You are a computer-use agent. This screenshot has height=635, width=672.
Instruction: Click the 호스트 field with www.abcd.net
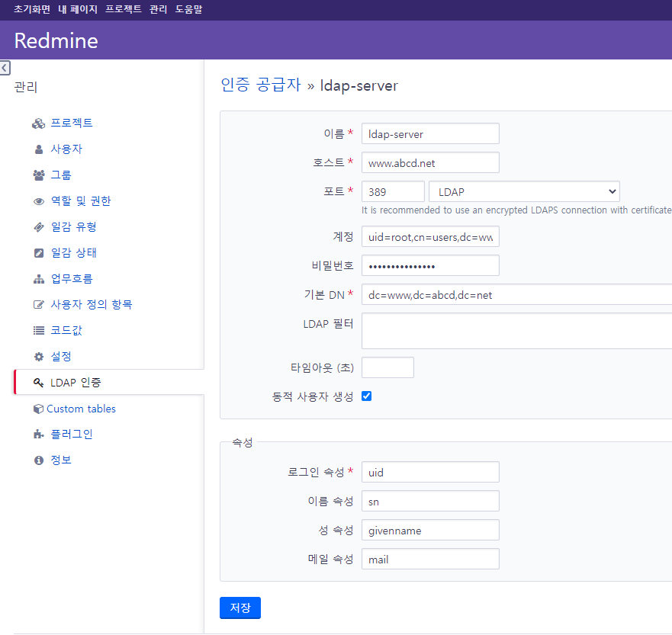tap(430, 162)
